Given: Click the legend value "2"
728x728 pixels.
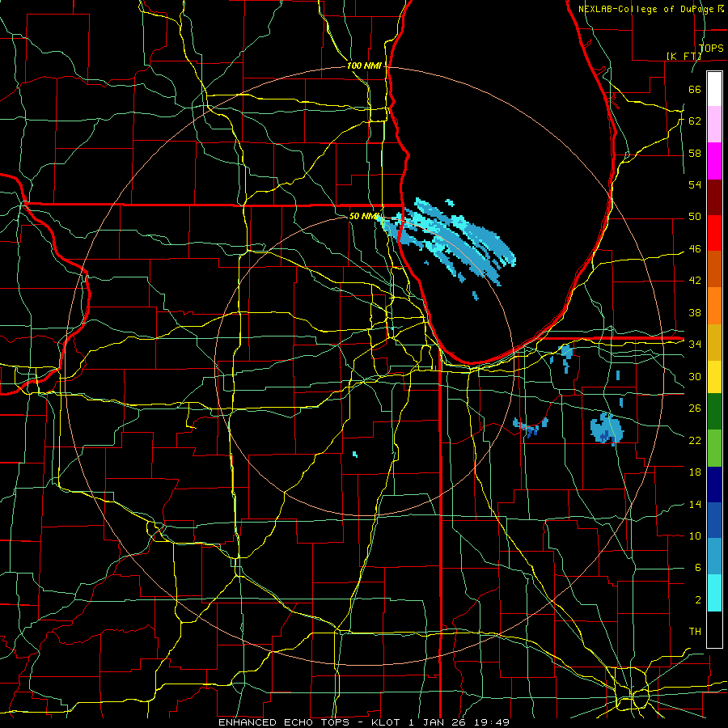Looking at the screenshot, I should pos(697,599).
